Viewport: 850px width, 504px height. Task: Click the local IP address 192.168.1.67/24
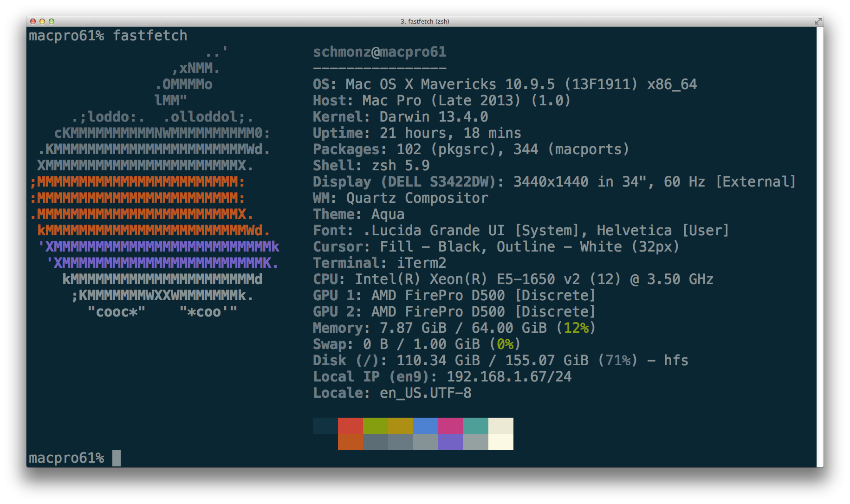509,376
